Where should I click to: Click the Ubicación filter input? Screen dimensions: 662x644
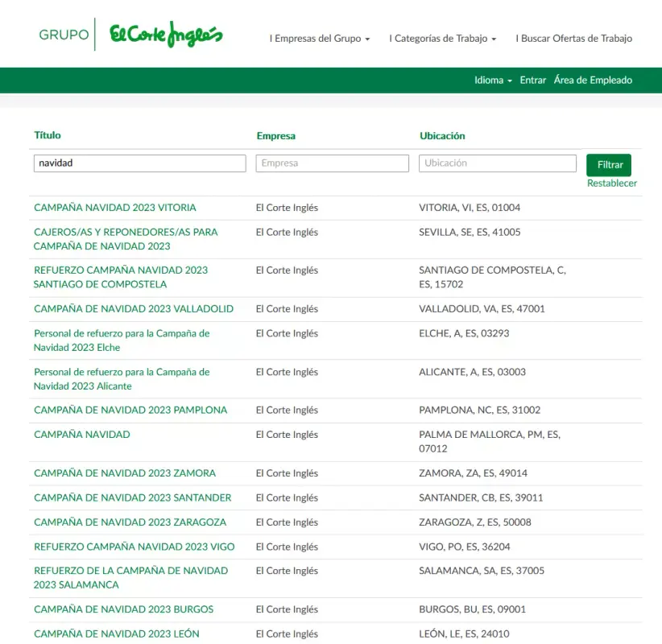click(x=498, y=163)
